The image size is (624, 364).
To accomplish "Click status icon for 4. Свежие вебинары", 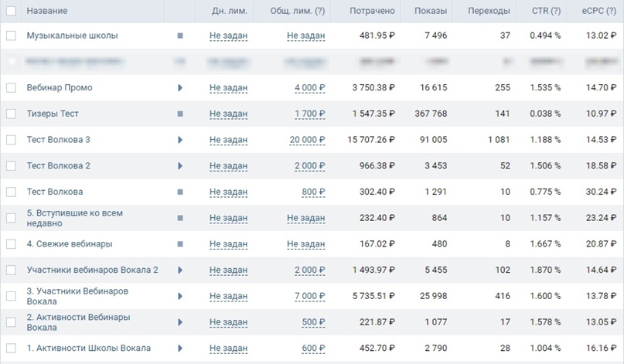I will point(180,244).
